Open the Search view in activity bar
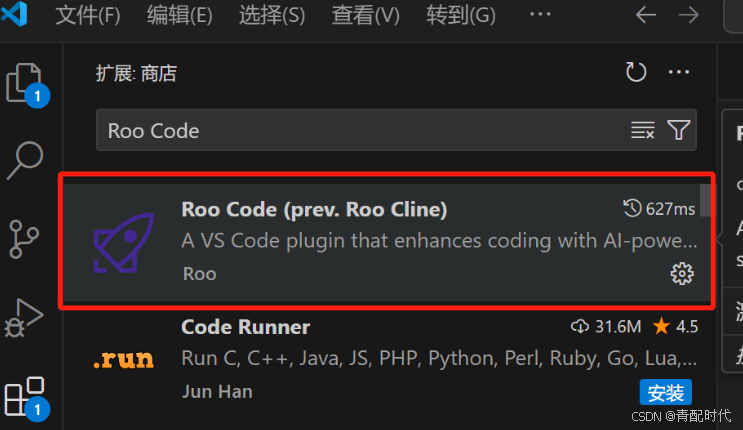Screen dimensions: 743x430 (25, 160)
